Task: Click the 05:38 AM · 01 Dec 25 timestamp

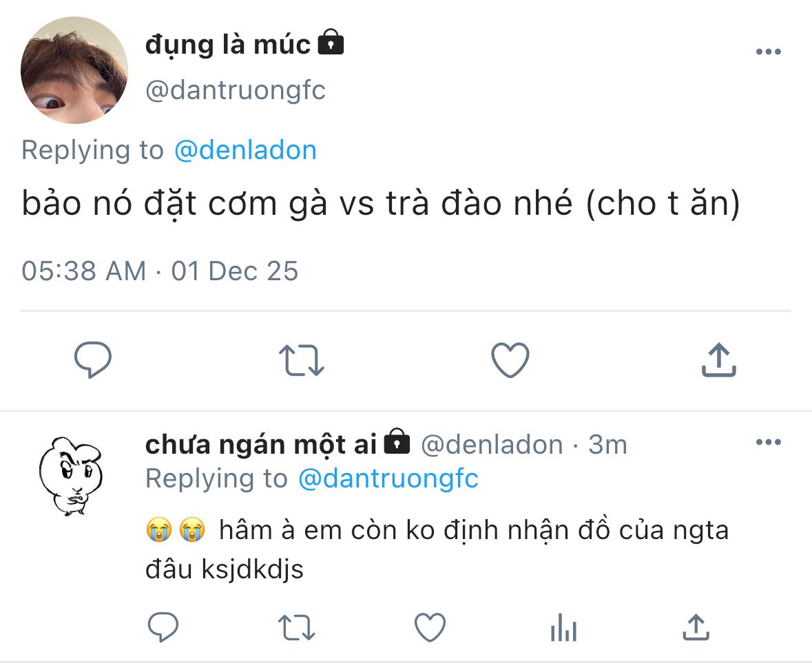Action: (160, 271)
